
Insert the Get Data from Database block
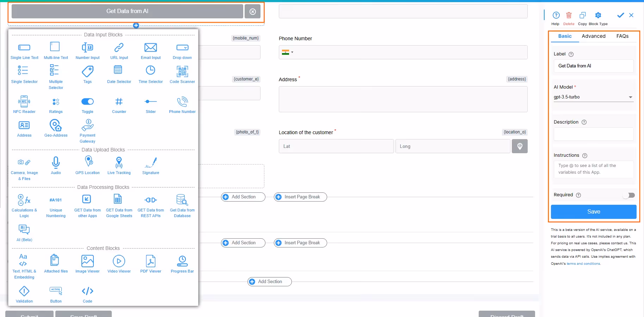tap(182, 206)
